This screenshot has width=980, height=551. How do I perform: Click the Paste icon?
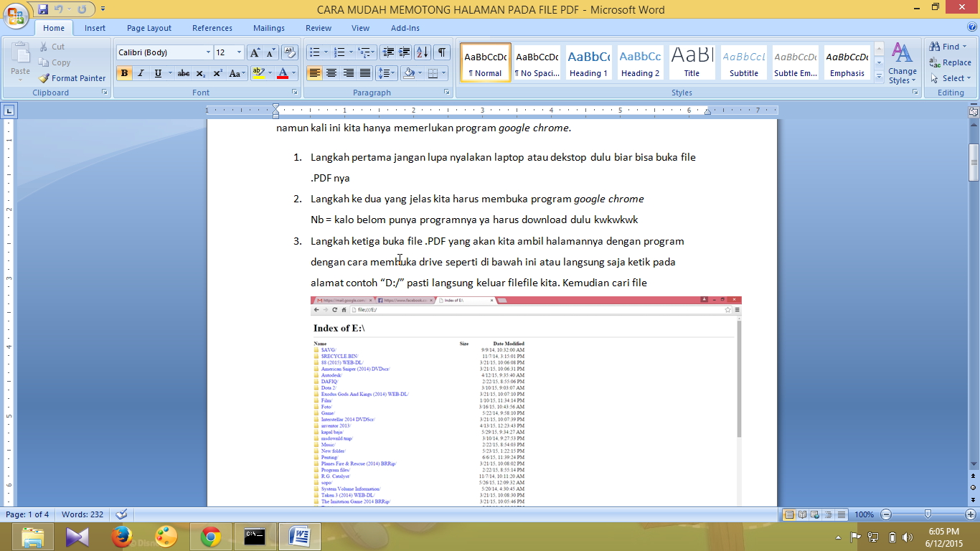[x=20, y=55]
